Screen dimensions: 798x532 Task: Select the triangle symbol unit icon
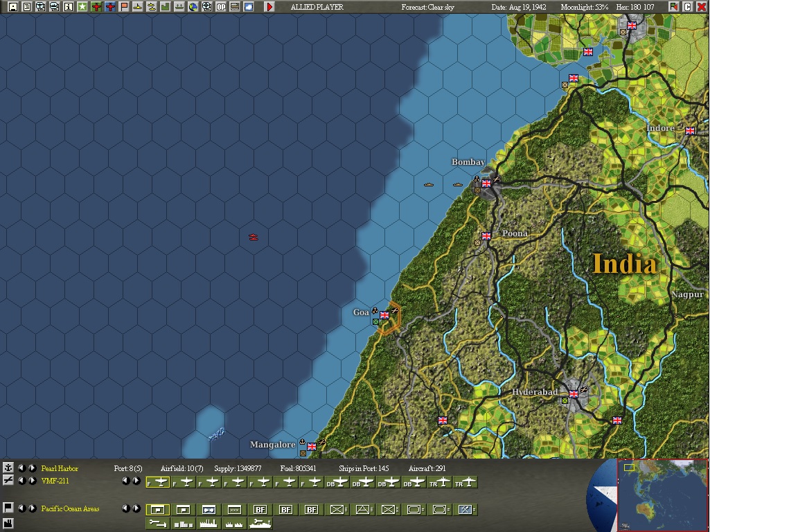coord(362,510)
